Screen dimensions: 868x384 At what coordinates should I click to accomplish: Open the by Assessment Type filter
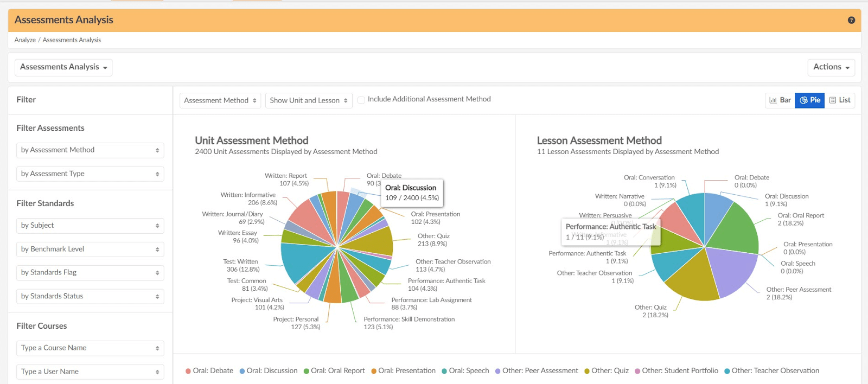pyautogui.click(x=90, y=174)
